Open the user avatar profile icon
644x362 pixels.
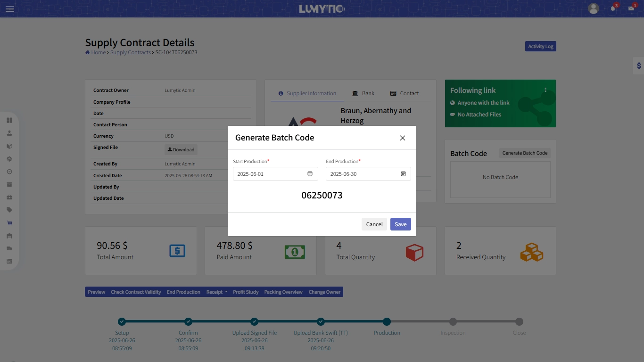(x=593, y=8)
